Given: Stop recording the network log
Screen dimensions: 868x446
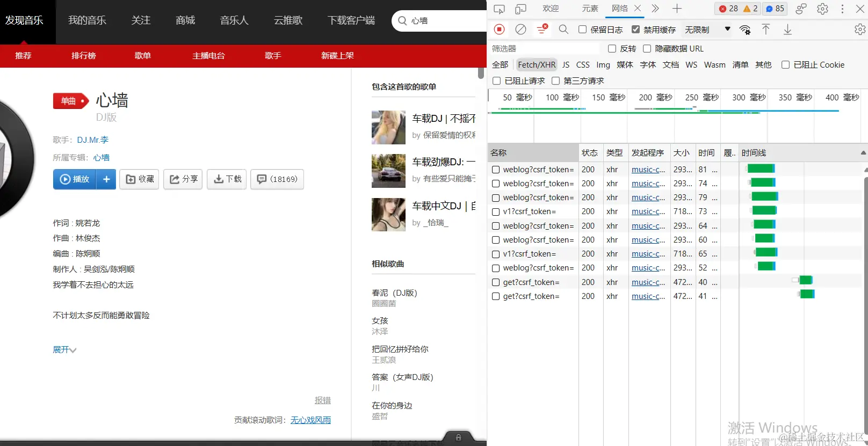Looking at the screenshot, I should point(499,30).
